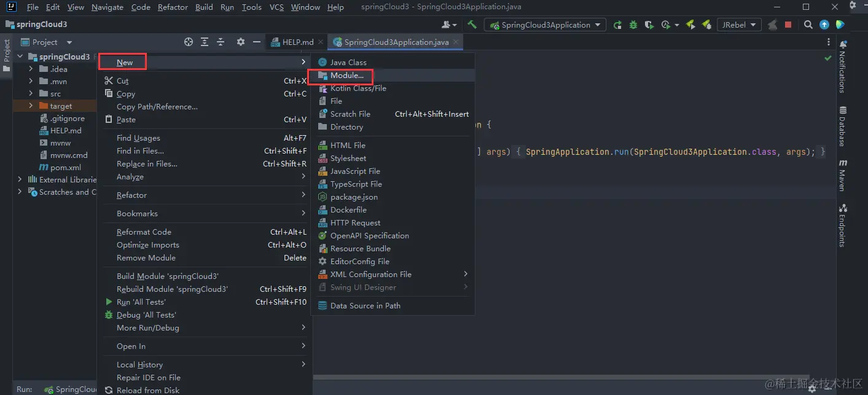The image size is (868, 395).
Task: Select Dockerfile in the New submenu
Action: tap(393, 209)
